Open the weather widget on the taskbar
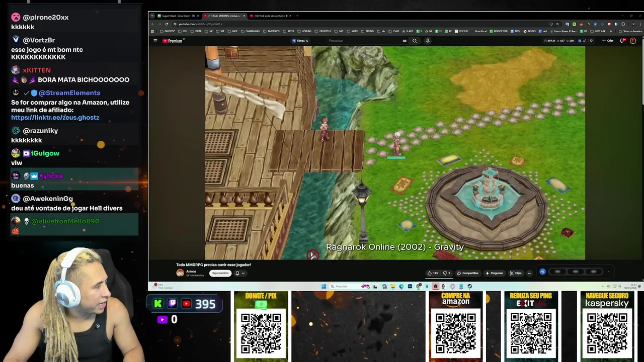The width and height of the screenshot is (644, 362). (162, 286)
